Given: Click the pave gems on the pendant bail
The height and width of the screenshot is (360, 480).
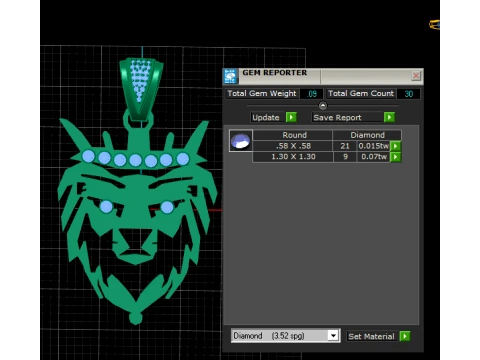Looking at the screenshot, I should (x=140, y=79).
